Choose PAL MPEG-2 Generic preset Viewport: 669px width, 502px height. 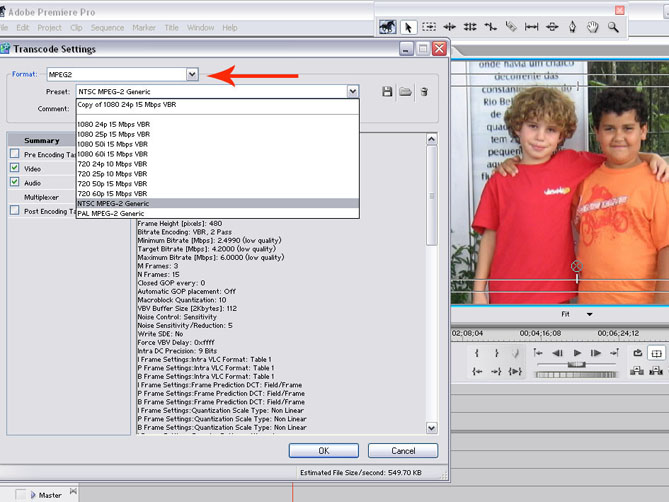(111, 213)
